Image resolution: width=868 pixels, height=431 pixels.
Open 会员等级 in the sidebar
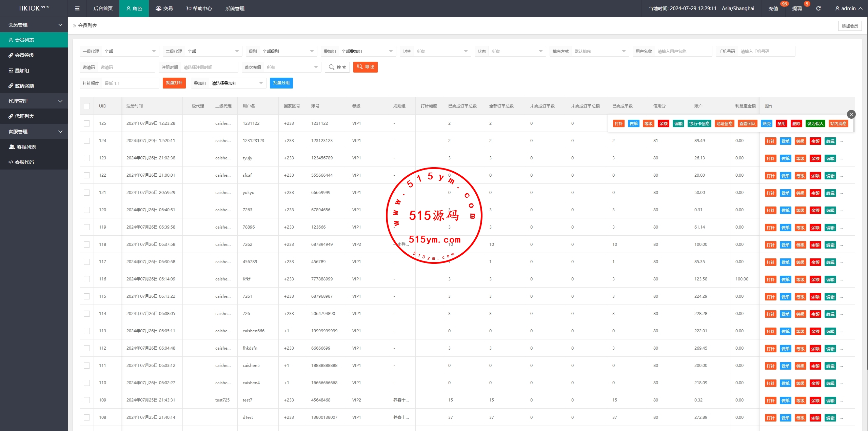[x=24, y=55]
